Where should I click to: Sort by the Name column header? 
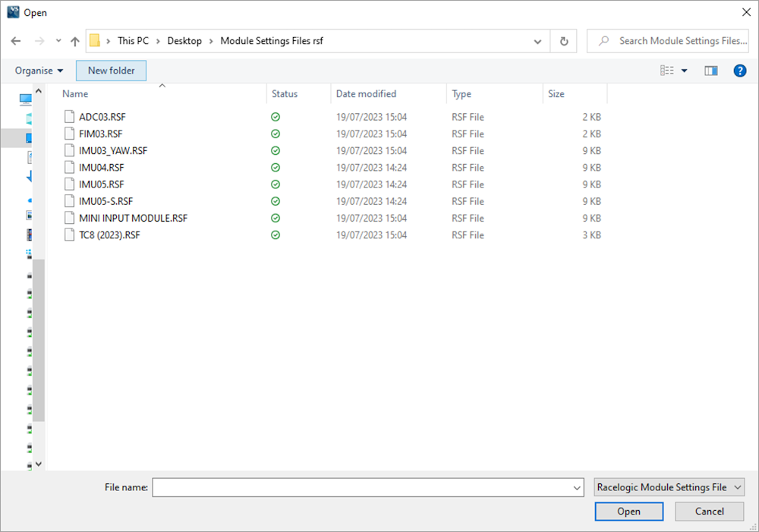pyautogui.click(x=75, y=94)
